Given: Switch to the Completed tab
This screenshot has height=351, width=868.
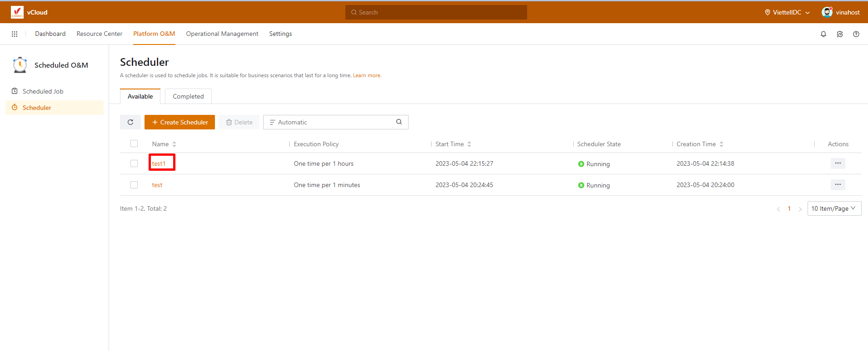Looking at the screenshot, I should click(x=188, y=96).
